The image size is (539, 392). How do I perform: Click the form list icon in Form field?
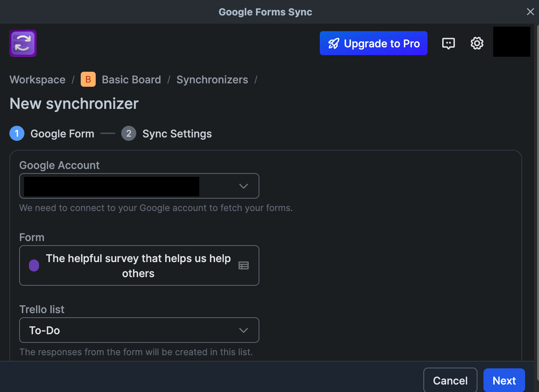coord(244,265)
